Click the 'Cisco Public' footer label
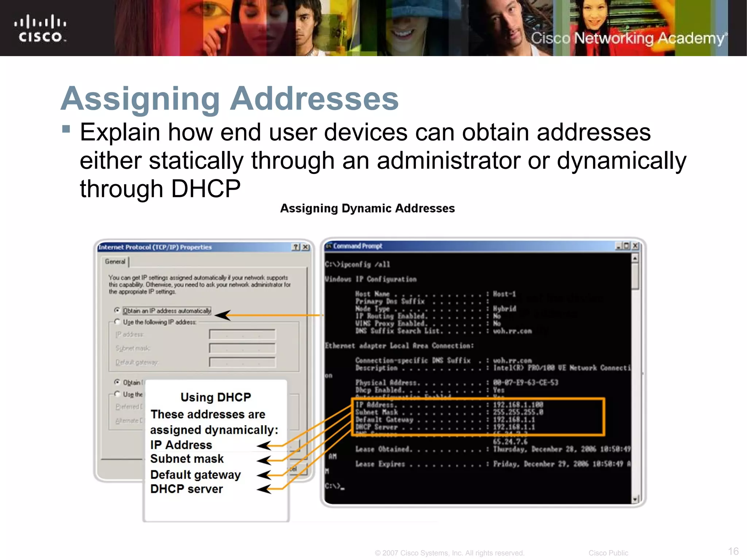 [x=608, y=553]
